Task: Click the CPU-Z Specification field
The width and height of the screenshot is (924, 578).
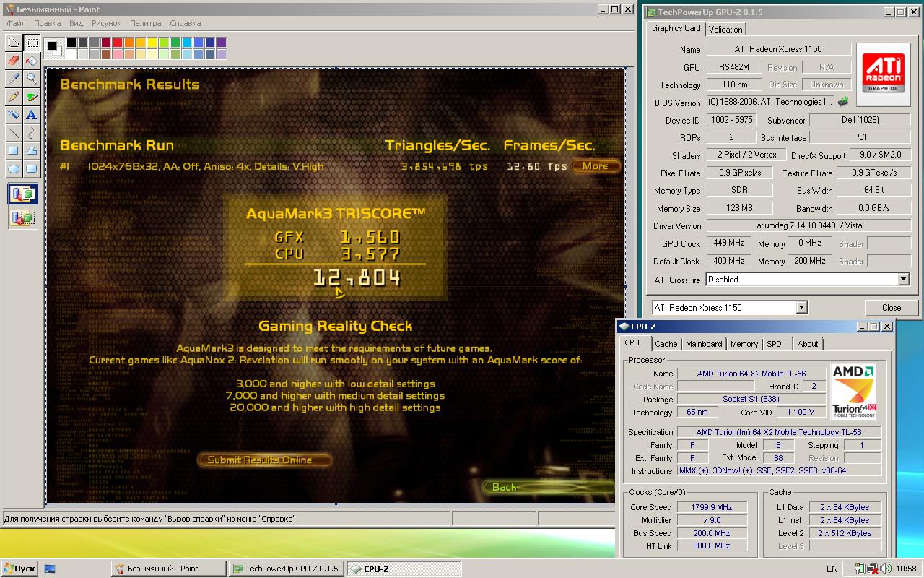Action: pos(779,432)
